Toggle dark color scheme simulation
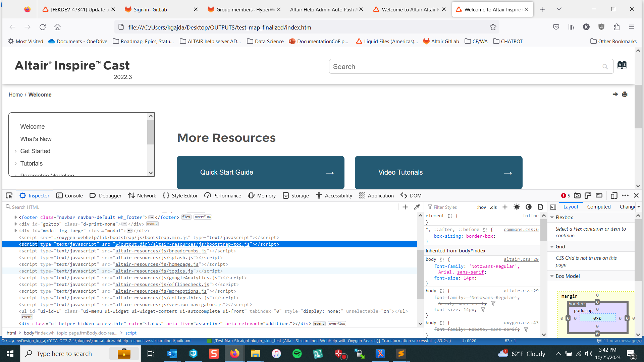Viewport: 644px width, 362px height. pos(529,207)
